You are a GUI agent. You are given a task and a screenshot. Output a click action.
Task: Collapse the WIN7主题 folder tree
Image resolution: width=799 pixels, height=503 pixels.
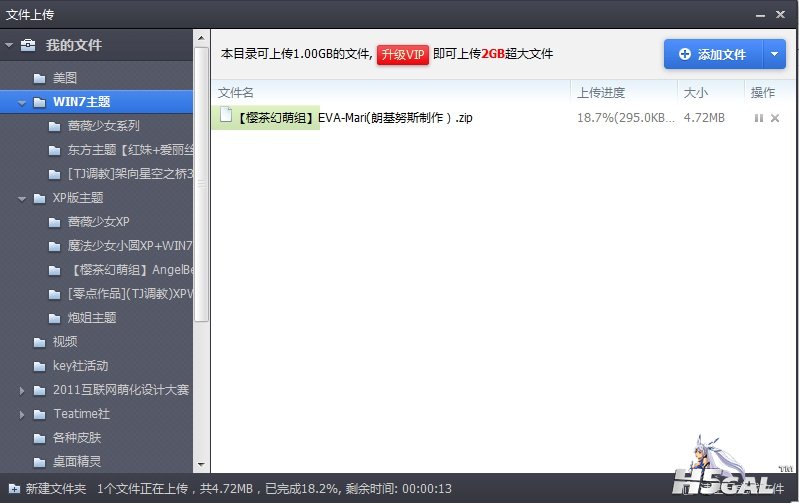pyautogui.click(x=22, y=102)
